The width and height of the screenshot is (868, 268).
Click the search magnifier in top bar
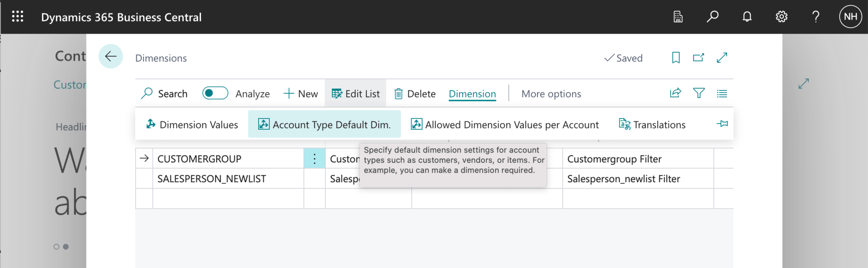pyautogui.click(x=712, y=17)
